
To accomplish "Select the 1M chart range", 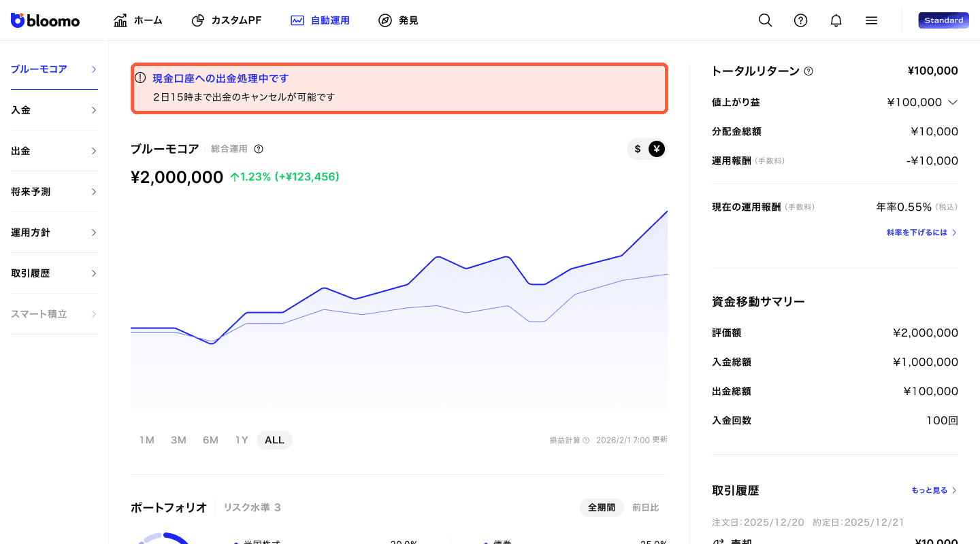I will pyautogui.click(x=147, y=440).
